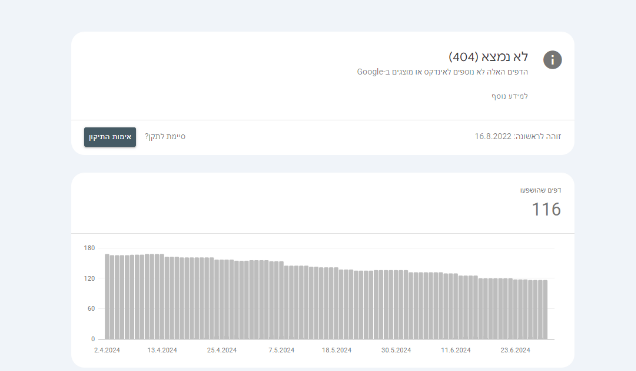Click the affected pages count 116

tap(546, 209)
